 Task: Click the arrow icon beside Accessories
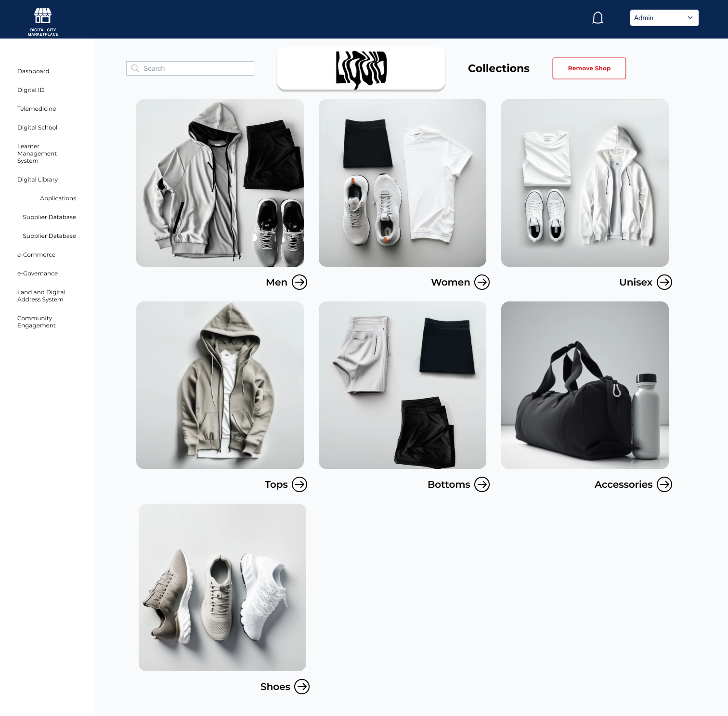pyautogui.click(x=664, y=484)
